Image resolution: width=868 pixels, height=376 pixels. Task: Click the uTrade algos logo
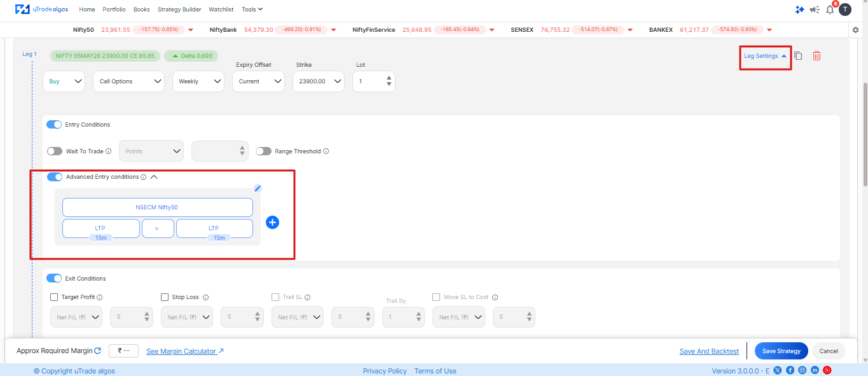point(42,10)
